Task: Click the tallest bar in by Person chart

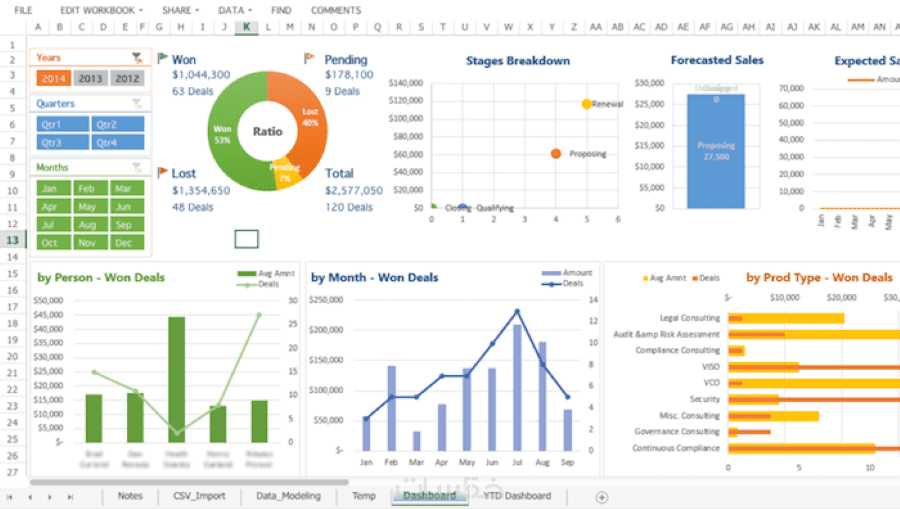Action: click(177, 379)
